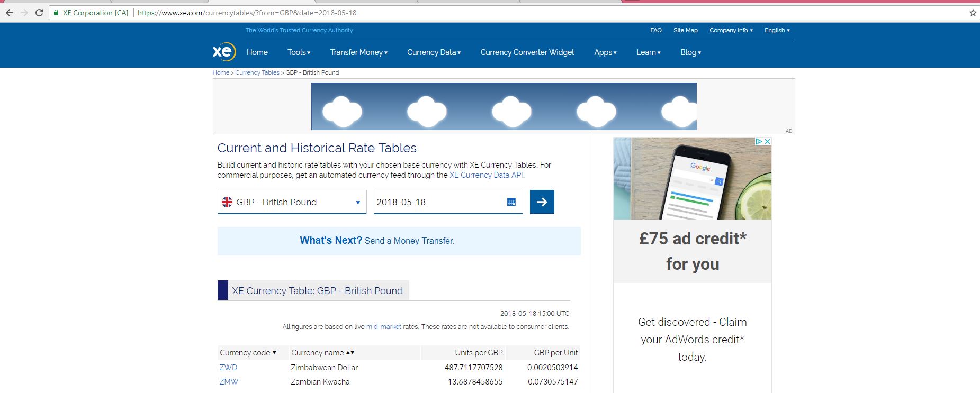The image size is (980, 393).
Task: Click the AdChoices icon on the Google ad
Action: [759, 141]
